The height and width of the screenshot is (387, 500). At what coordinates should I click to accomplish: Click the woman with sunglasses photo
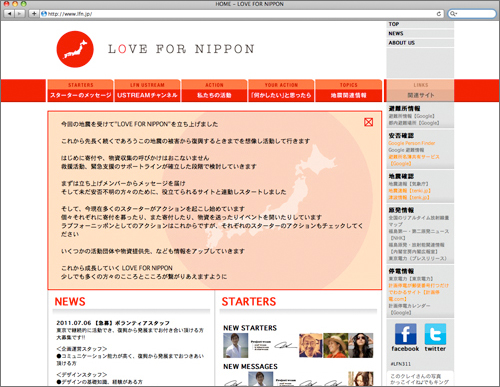click(361, 346)
